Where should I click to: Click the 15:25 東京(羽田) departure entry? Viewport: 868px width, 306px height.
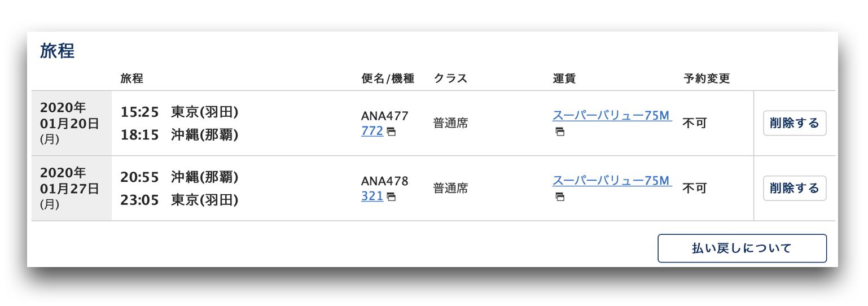point(179,112)
